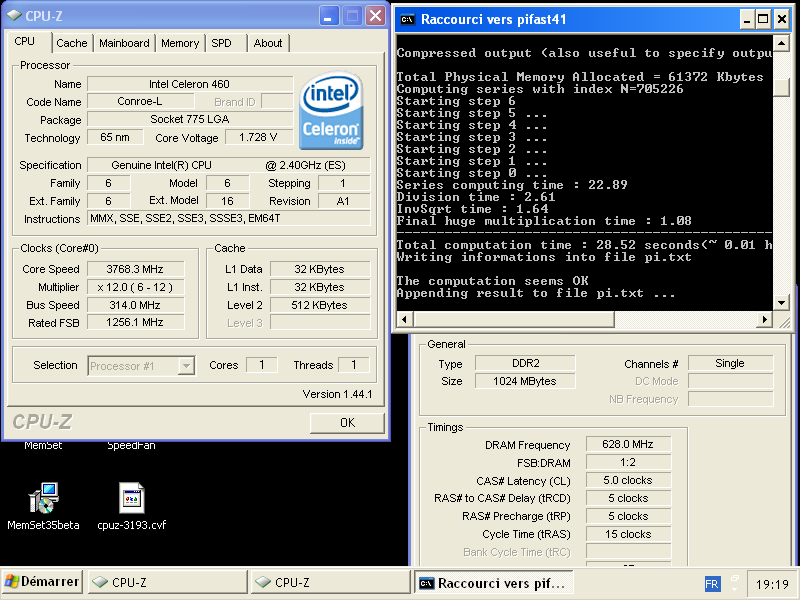Click memory Size value 1024 MBytes

(x=525, y=381)
